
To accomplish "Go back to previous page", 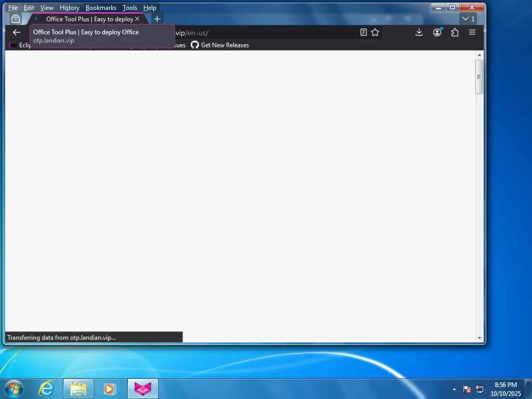I will click(x=17, y=33).
